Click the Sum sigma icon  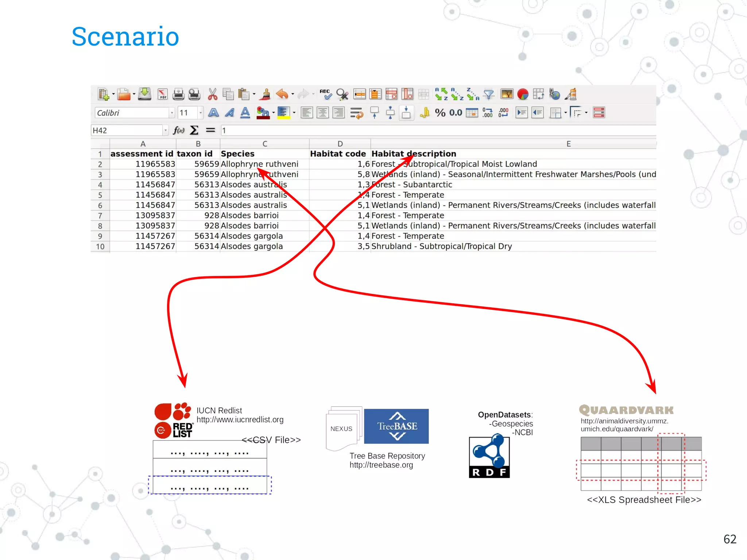coord(194,130)
